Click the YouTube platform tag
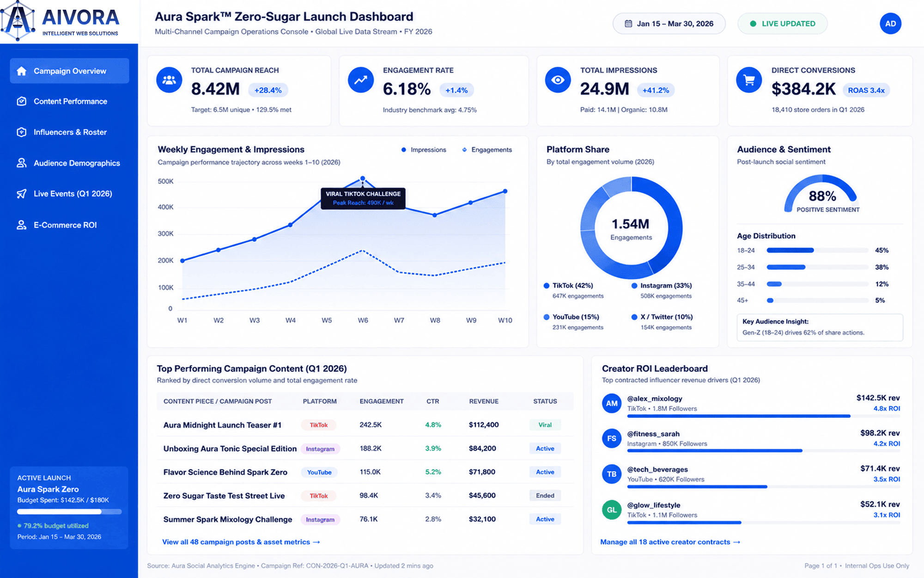Screen dimensions: 924x578 (319, 472)
